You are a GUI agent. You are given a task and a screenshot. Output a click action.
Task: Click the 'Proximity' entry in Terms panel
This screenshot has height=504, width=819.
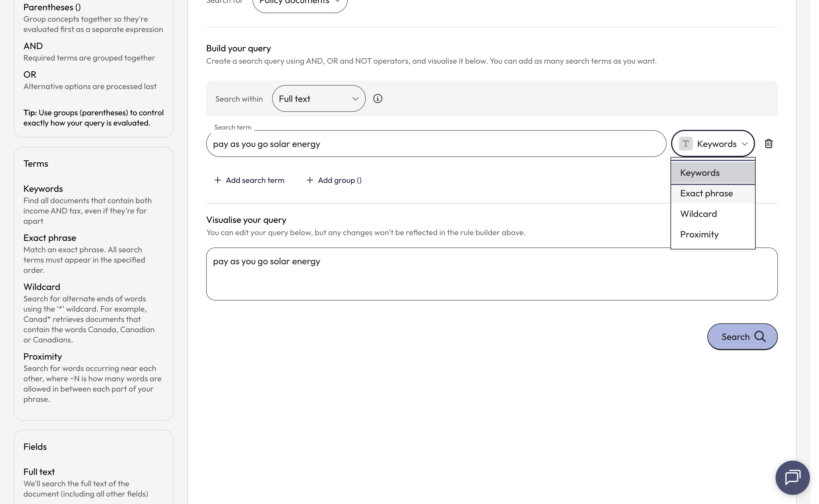point(43,357)
